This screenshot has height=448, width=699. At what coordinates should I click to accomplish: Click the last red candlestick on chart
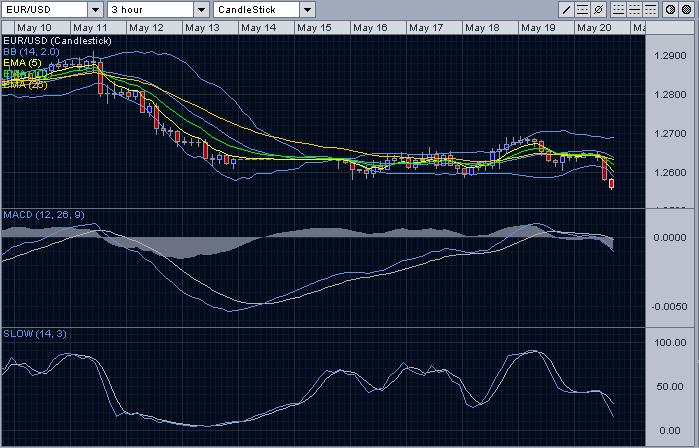coord(612,183)
